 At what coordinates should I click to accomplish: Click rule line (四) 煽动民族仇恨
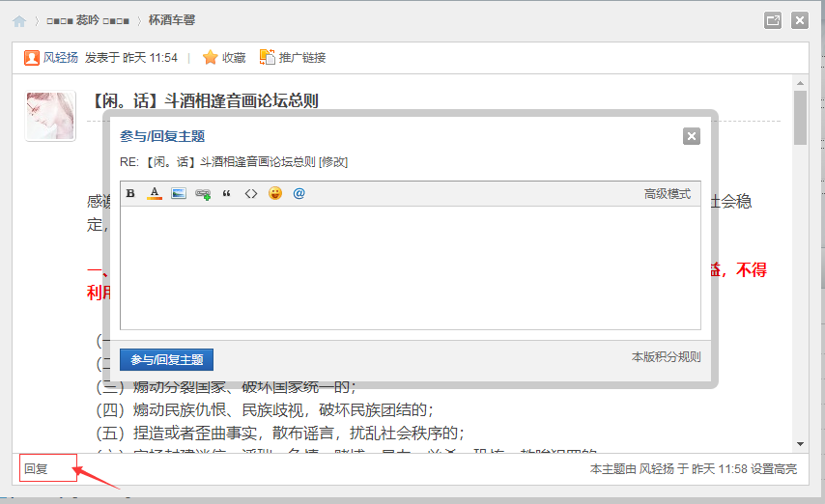click(265, 409)
